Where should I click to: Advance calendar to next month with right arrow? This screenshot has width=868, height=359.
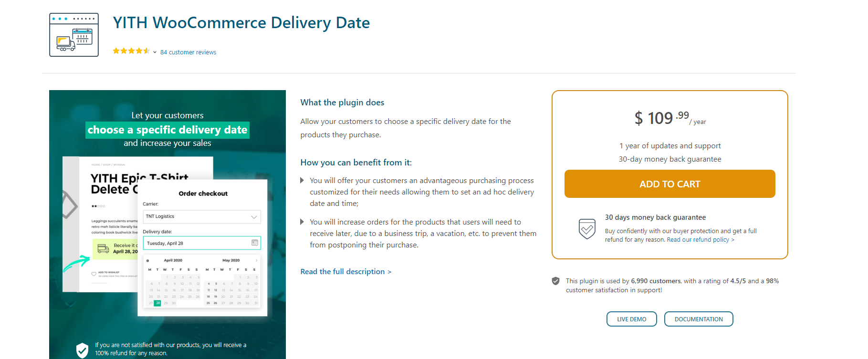click(x=256, y=260)
